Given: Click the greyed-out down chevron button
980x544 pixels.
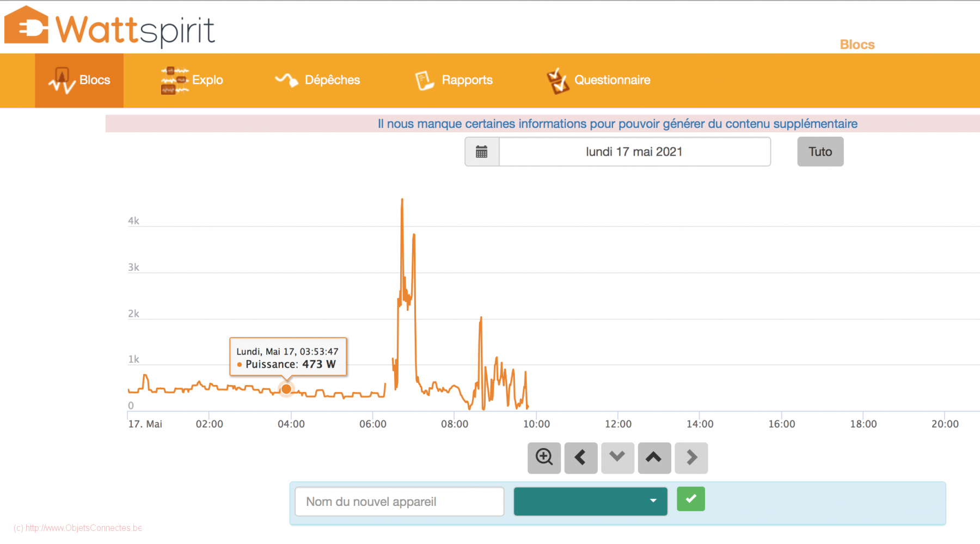Looking at the screenshot, I should tap(617, 457).
